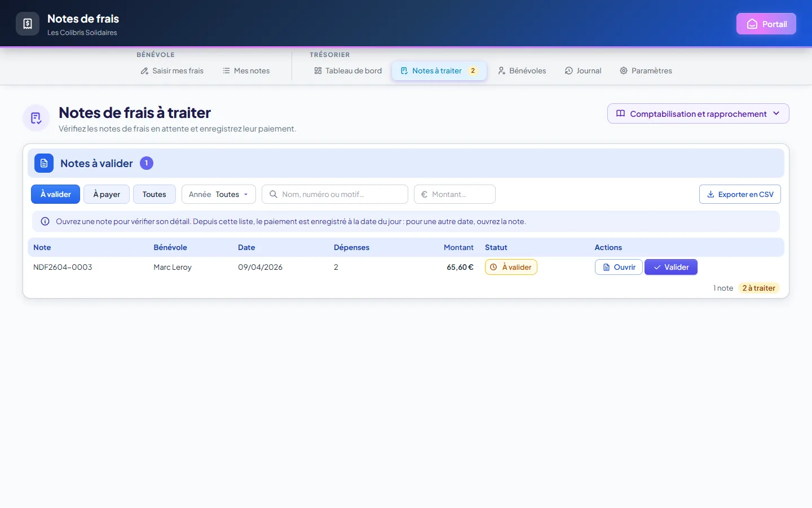
Task: Click the receipt app logo icon
Action: pyautogui.click(x=28, y=24)
